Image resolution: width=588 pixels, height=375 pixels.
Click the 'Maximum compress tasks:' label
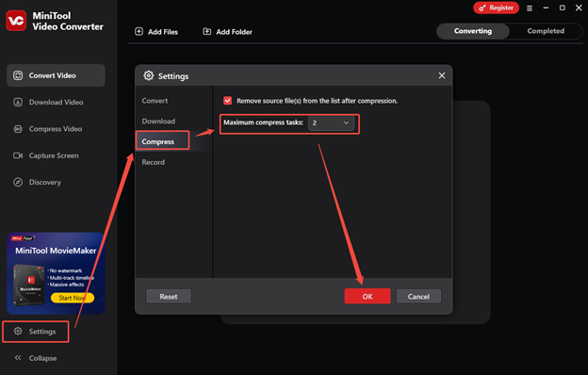point(263,122)
